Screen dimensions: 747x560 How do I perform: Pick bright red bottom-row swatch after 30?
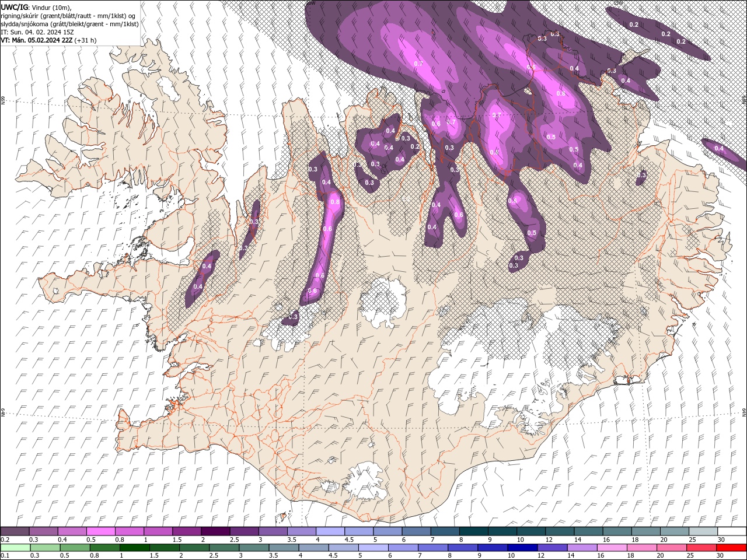click(x=732, y=548)
